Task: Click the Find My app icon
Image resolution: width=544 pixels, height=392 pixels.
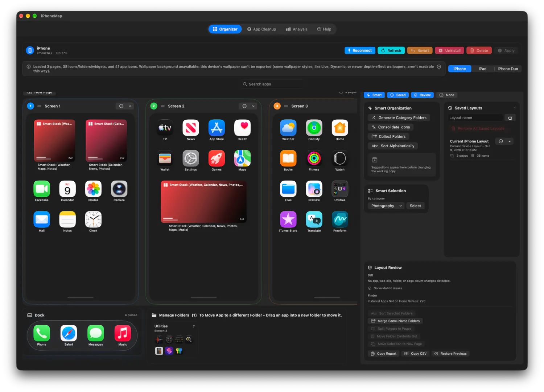Action: click(314, 128)
